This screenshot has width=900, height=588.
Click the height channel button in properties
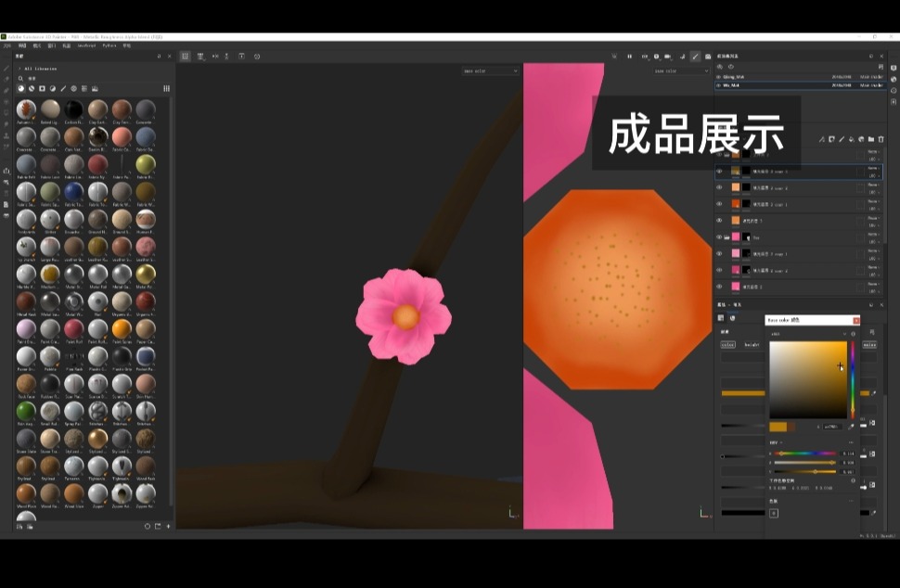point(753,345)
